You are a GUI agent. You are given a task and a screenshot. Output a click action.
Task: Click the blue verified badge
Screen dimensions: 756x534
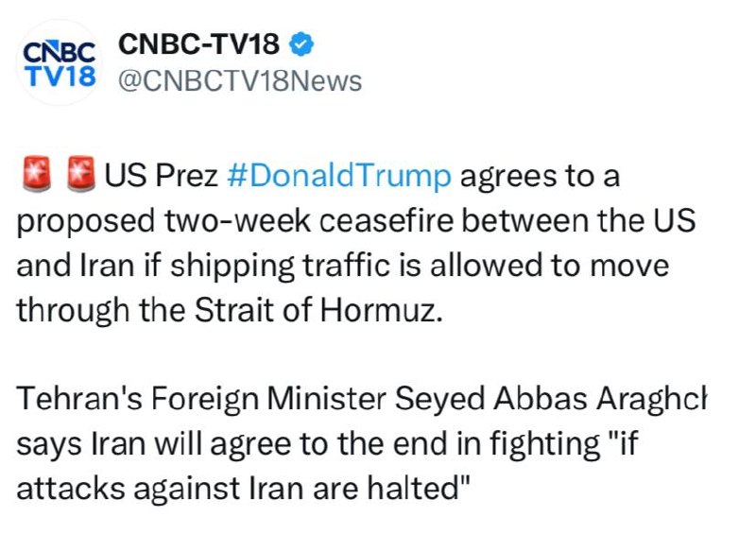coord(301,43)
